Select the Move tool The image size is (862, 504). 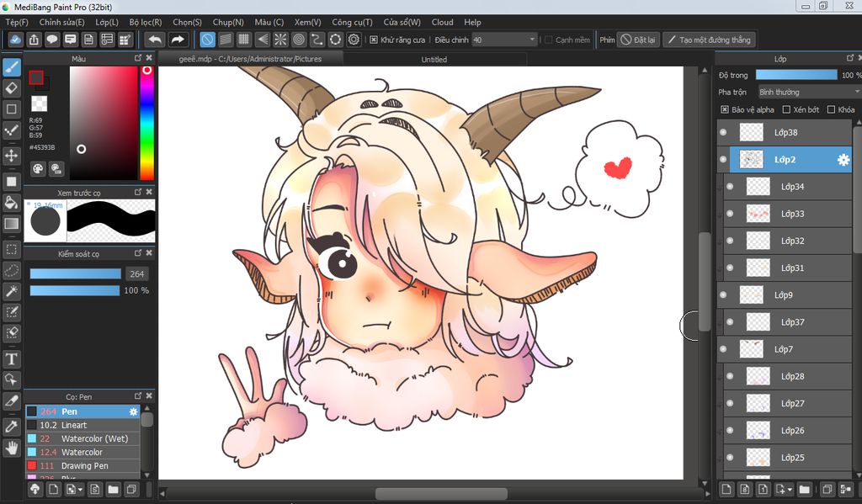pos(12,156)
